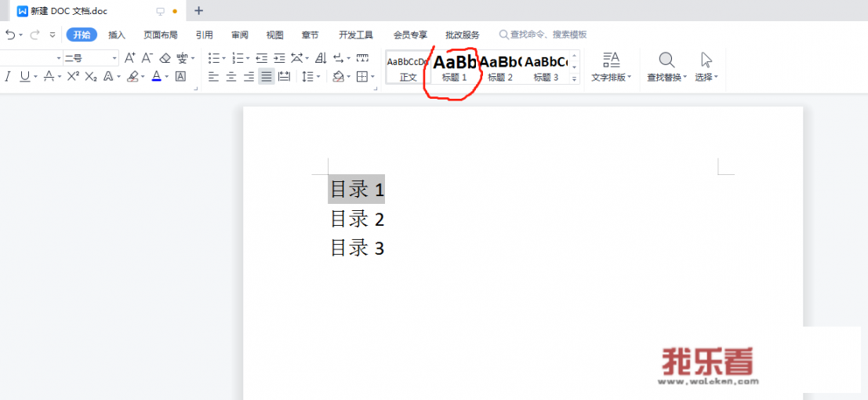Switch to the 开始 tab
Viewport: 868px width, 400px height.
(x=82, y=35)
